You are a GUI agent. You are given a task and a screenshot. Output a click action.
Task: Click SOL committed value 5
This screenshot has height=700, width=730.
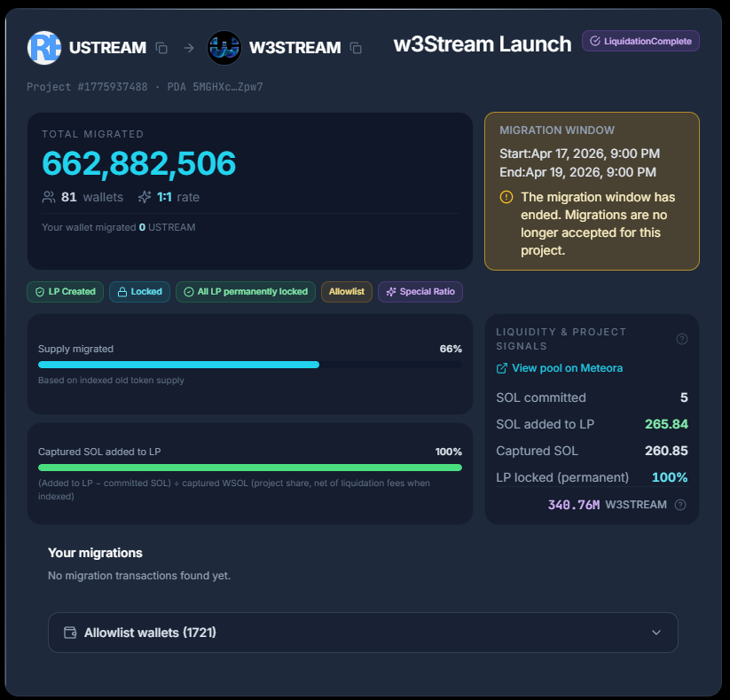point(684,397)
